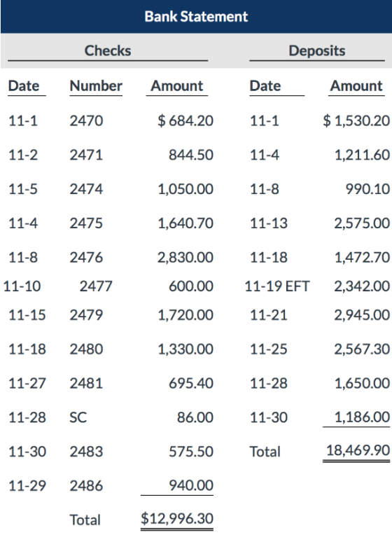Select the 2,342.00 EFT deposit amount
The height and width of the screenshot is (535, 392).
click(x=362, y=286)
